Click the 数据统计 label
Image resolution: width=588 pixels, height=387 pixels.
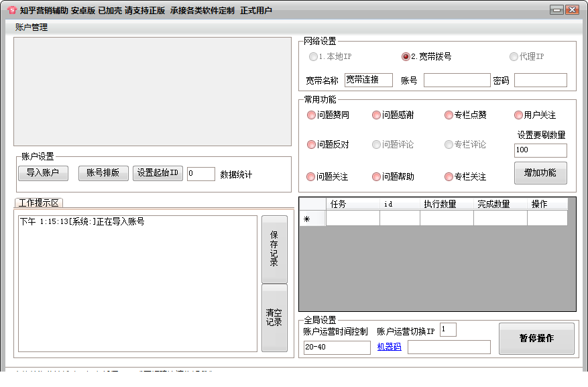[x=236, y=174]
